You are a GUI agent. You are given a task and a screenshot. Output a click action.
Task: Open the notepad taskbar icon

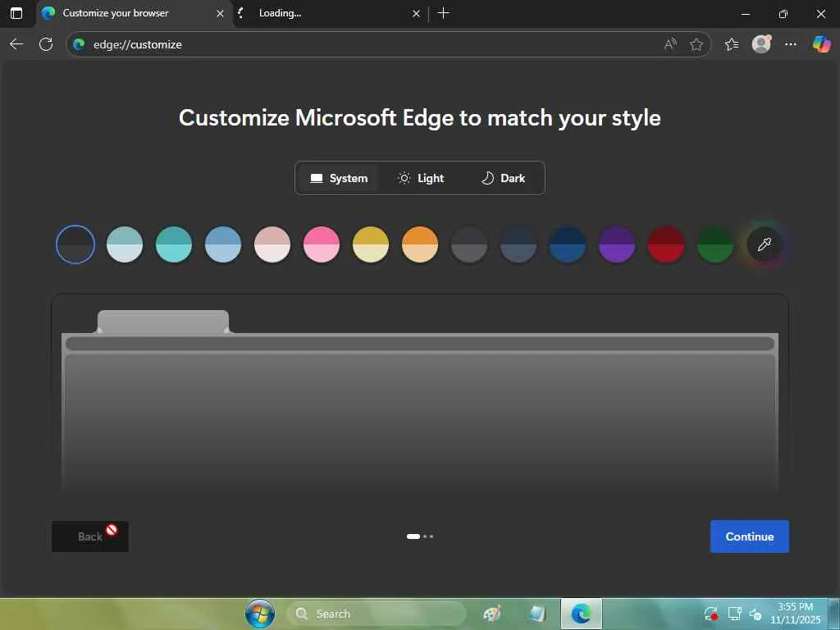536,614
